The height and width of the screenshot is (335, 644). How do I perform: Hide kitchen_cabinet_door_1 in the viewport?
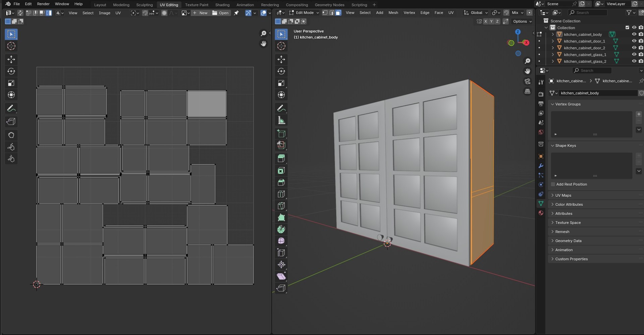(634, 41)
